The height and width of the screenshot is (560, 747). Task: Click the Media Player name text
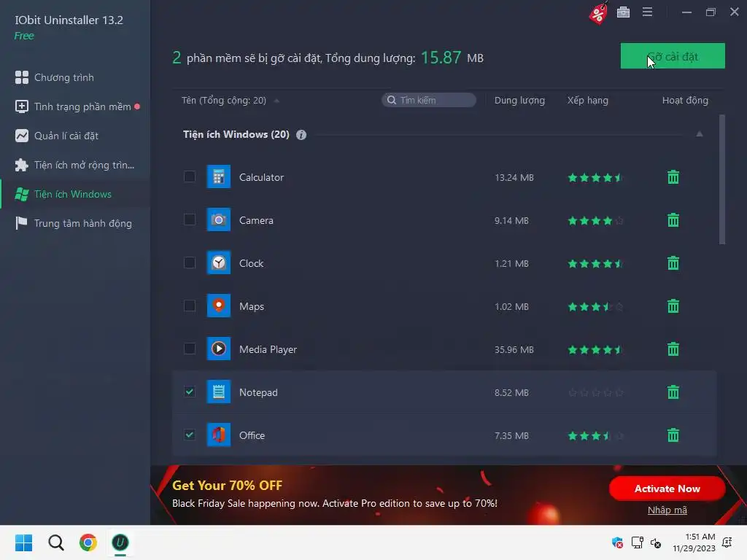coord(268,349)
